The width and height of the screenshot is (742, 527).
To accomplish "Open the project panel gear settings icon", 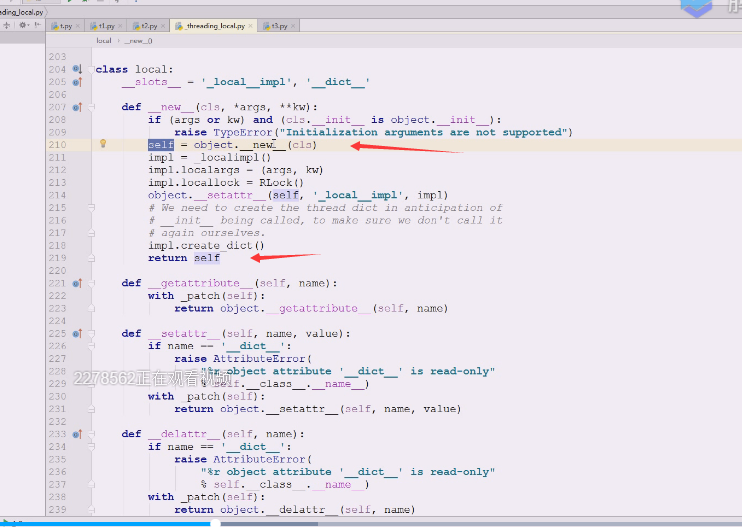I will (x=23, y=25).
